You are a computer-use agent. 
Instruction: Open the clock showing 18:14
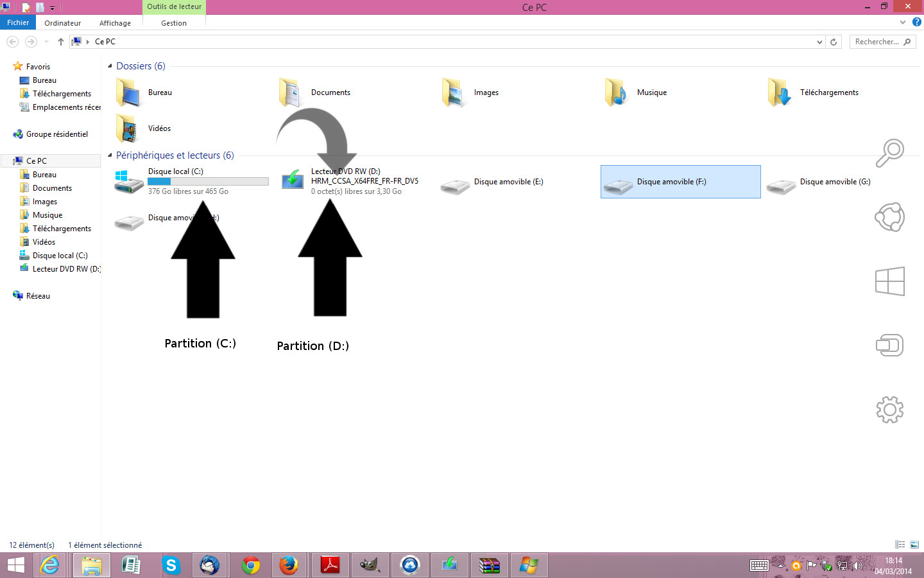893,566
